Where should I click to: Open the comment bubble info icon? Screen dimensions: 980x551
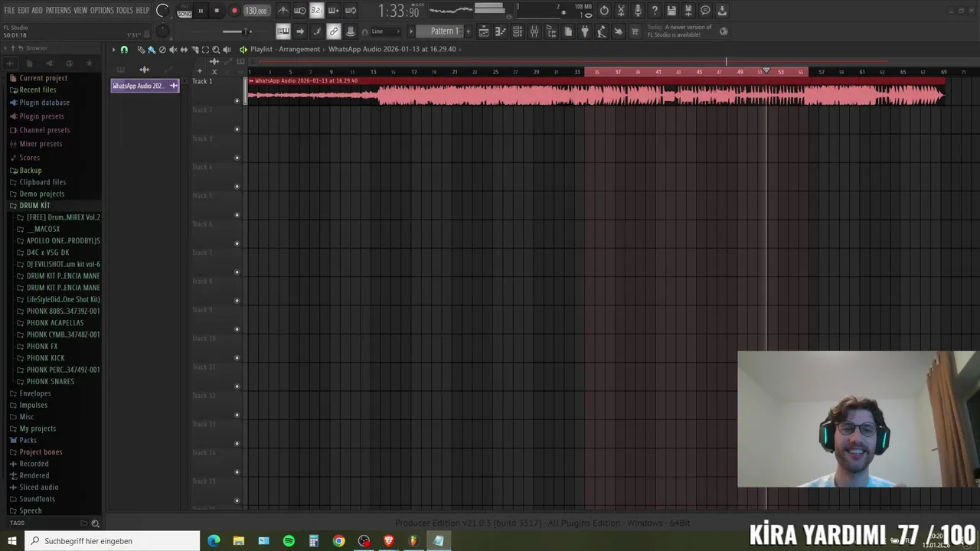[x=705, y=11]
